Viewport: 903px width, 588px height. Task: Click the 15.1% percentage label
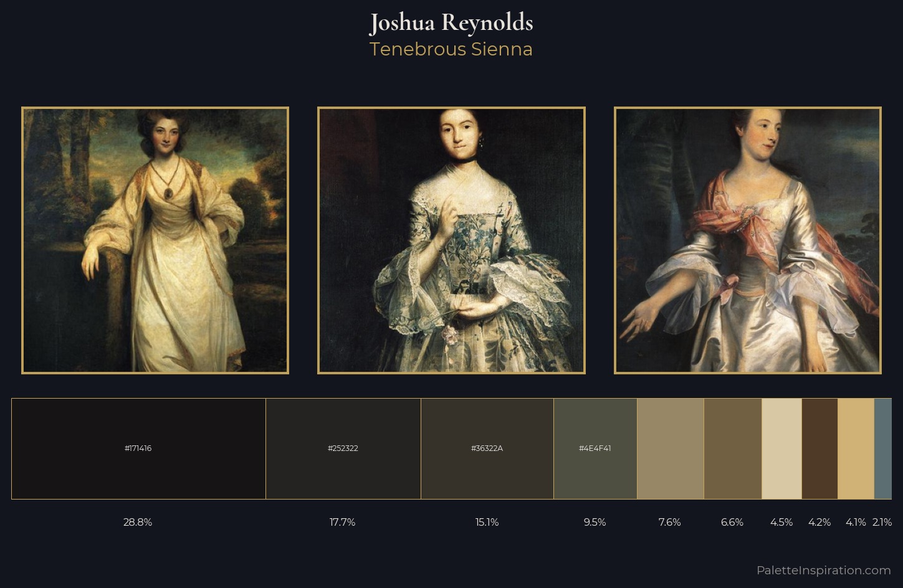click(x=487, y=522)
